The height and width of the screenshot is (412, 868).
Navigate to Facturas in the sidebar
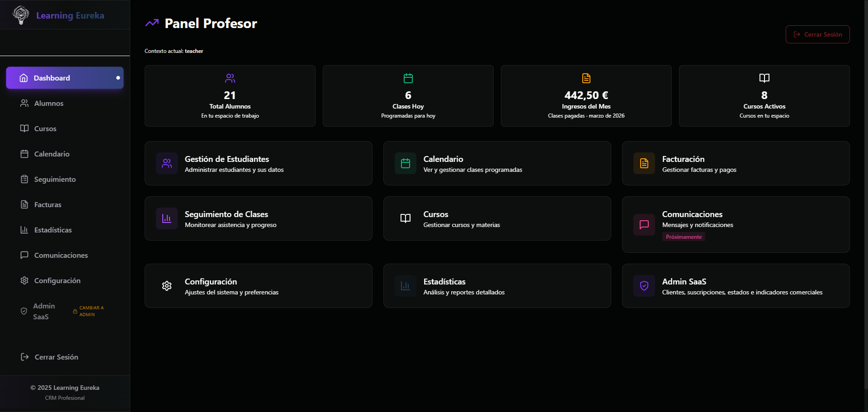tap(65, 204)
